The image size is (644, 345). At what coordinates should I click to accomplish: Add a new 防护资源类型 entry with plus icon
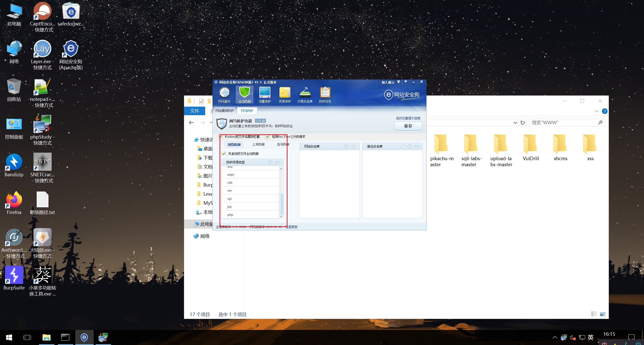(270, 162)
